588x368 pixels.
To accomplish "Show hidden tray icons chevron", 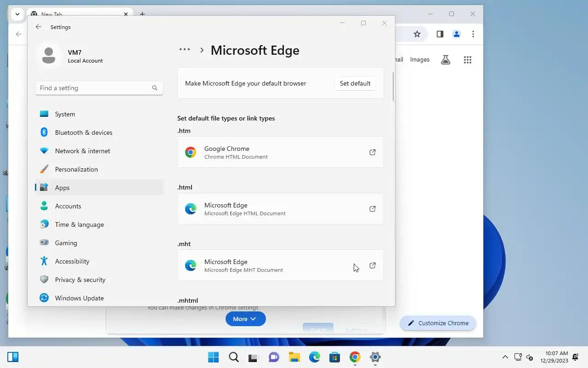I will point(505,357).
